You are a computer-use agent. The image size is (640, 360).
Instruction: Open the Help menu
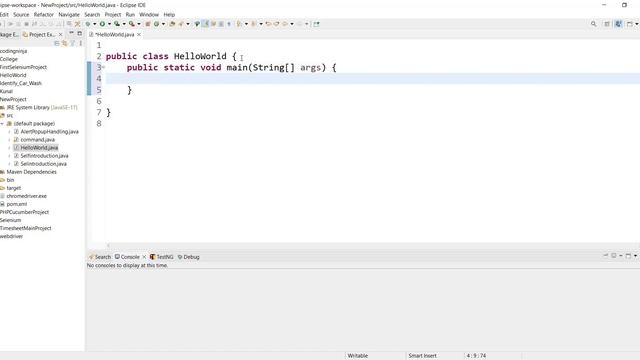pyautogui.click(x=169, y=14)
